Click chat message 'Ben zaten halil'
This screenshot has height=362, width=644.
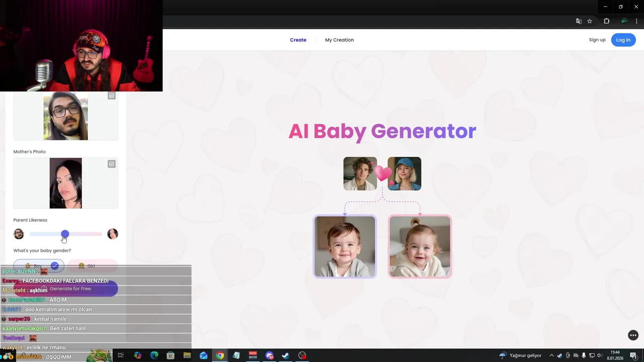(x=68, y=328)
